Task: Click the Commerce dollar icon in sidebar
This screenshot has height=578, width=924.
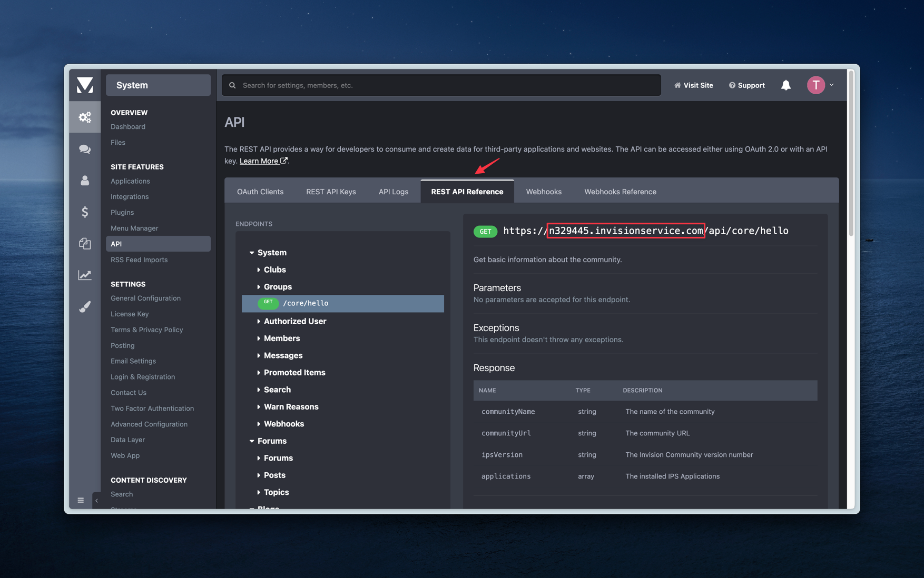Action: 85,212
